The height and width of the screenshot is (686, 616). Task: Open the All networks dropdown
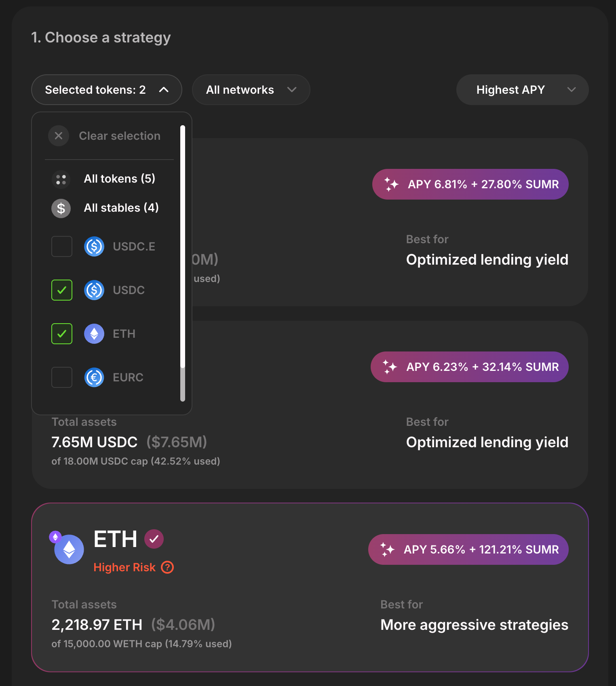[x=251, y=90]
